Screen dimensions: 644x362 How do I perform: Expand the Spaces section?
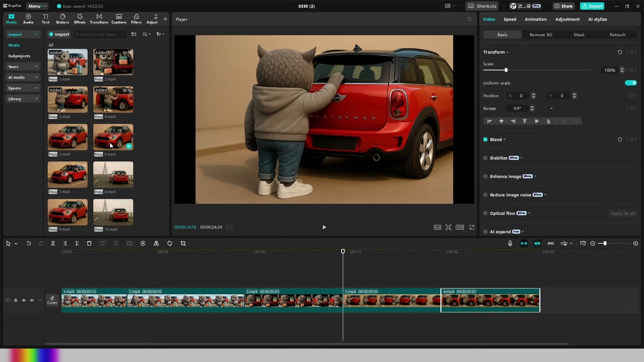click(x=23, y=88)
